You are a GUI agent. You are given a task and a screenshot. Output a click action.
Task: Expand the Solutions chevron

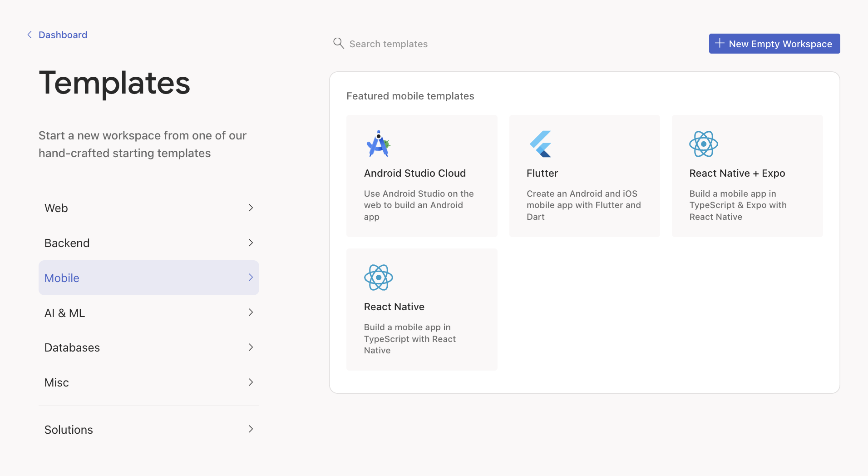tap(251, 429)
